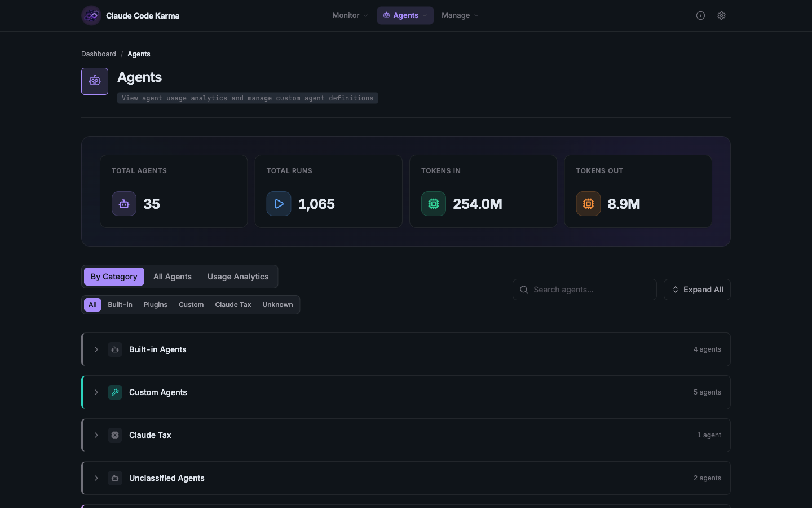The image size is (812, 508).
Task: Open the info icon in header
Action: pos(700,16)
